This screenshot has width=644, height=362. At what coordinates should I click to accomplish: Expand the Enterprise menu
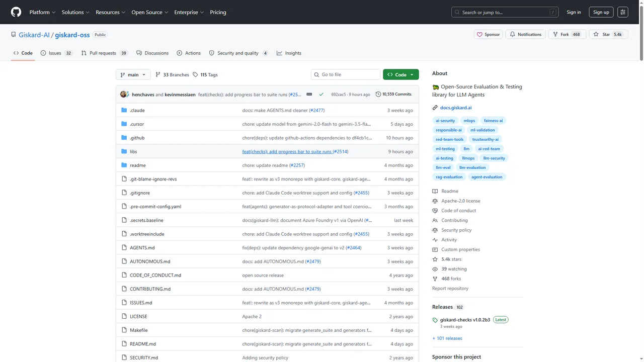tap(189, 12)
